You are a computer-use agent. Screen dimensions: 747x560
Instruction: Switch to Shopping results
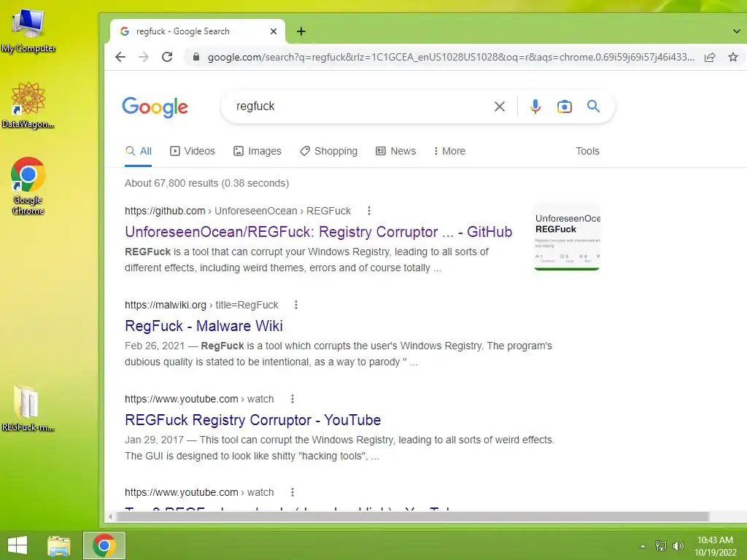point(329,151)
